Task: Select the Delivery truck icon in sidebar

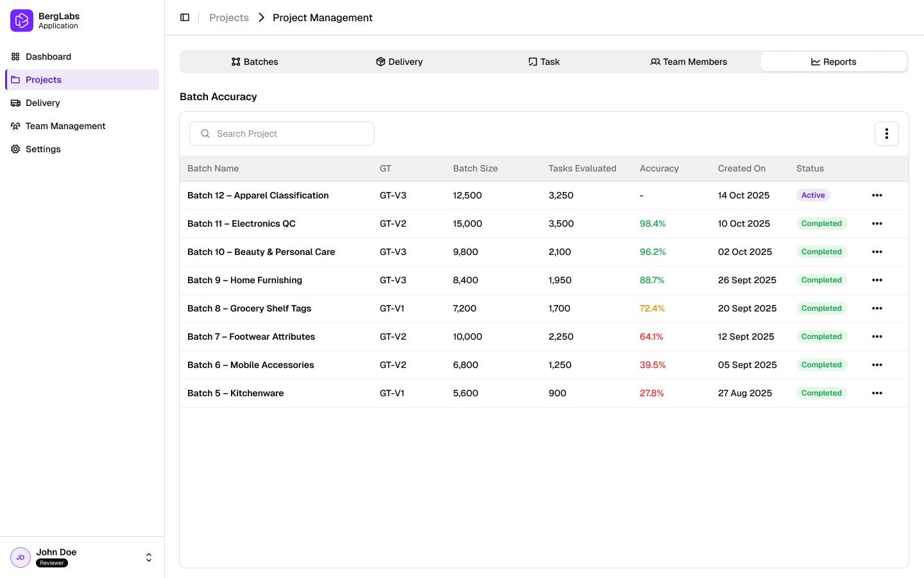Action: (15, 103)
